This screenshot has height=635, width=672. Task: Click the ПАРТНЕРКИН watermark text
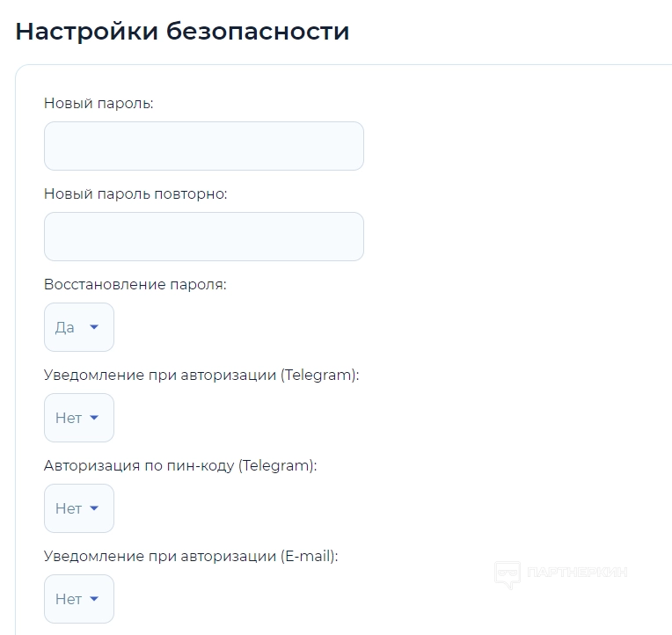577,573
